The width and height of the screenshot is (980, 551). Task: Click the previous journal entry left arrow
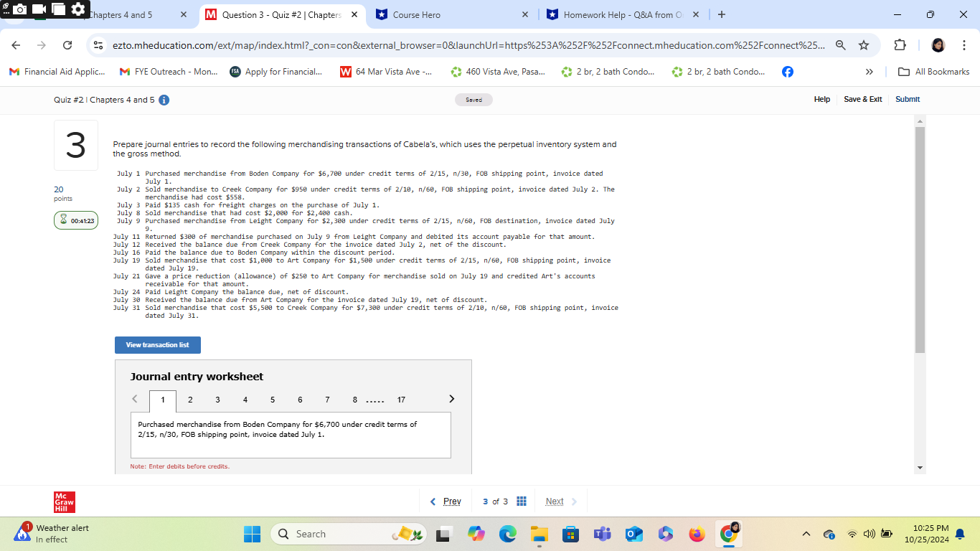point(135,399)
